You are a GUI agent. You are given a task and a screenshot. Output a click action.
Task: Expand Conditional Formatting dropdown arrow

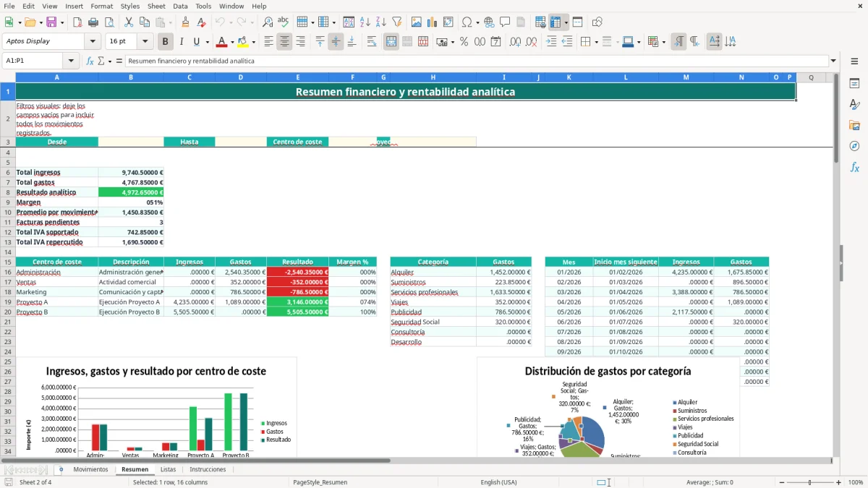tap(663, 41)
